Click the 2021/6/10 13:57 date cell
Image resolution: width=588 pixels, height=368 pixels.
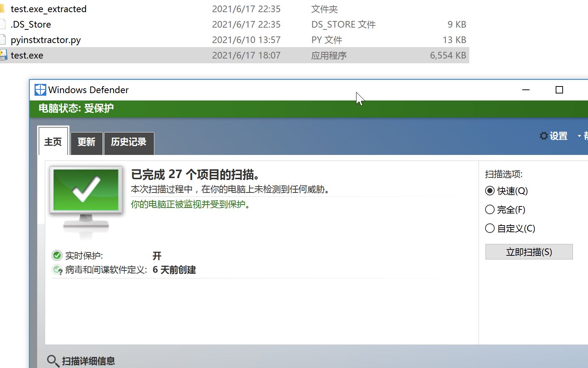pyautogui.click(x=246, y=40)
